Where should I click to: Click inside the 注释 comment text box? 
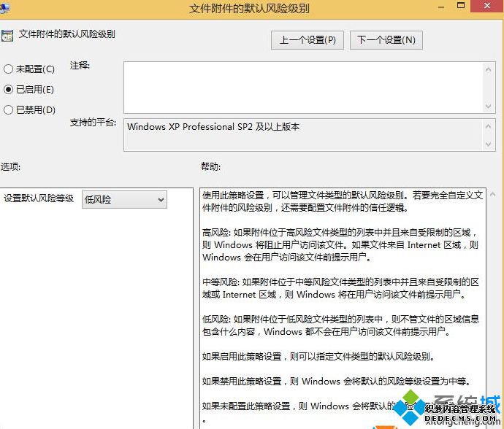click(x=303, y=88)
